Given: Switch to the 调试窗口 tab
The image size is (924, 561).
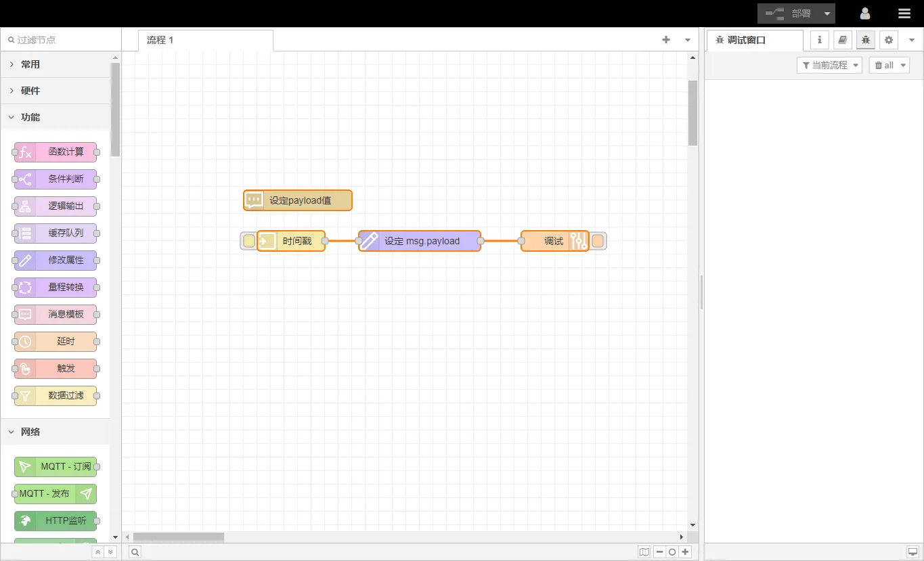Looking at the screenshot, I should pos(746,40).
